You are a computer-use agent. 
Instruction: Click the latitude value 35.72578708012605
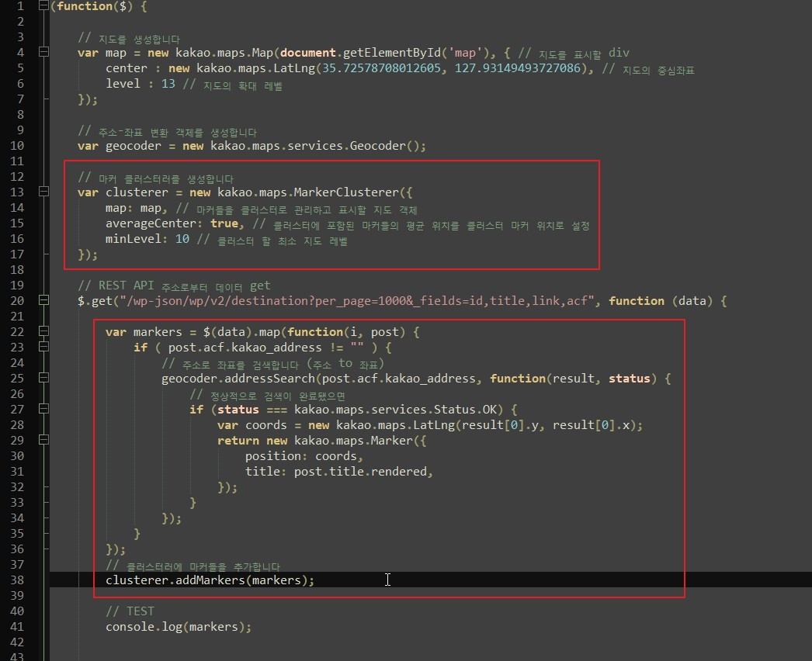coord(381,68)
